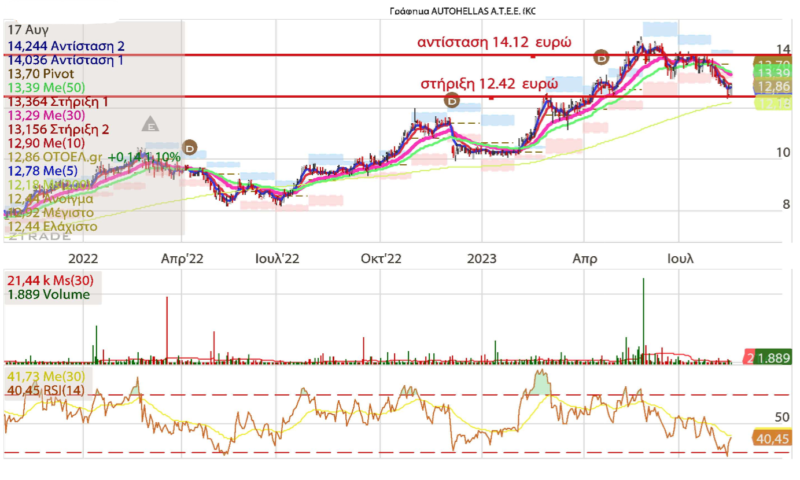The height and width of the screenshot is (480, 800).
Task: Select the Στήριξη 1 legend entry
Action: point(58,101)
